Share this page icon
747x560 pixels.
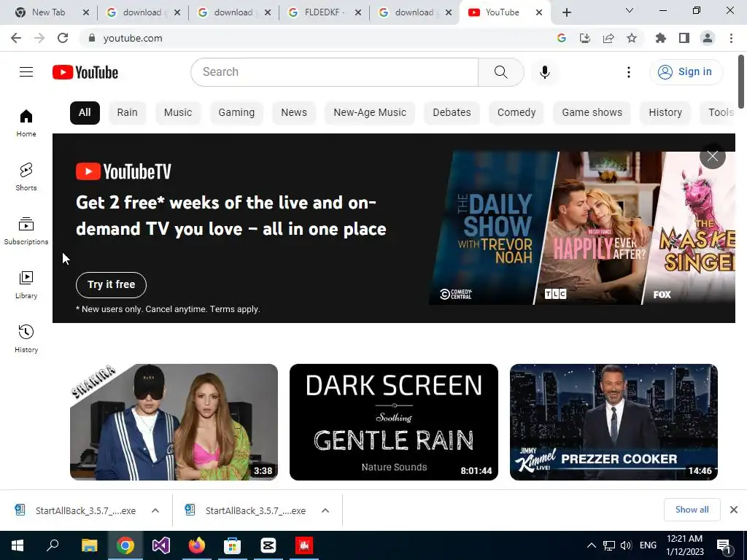[608, 38]
